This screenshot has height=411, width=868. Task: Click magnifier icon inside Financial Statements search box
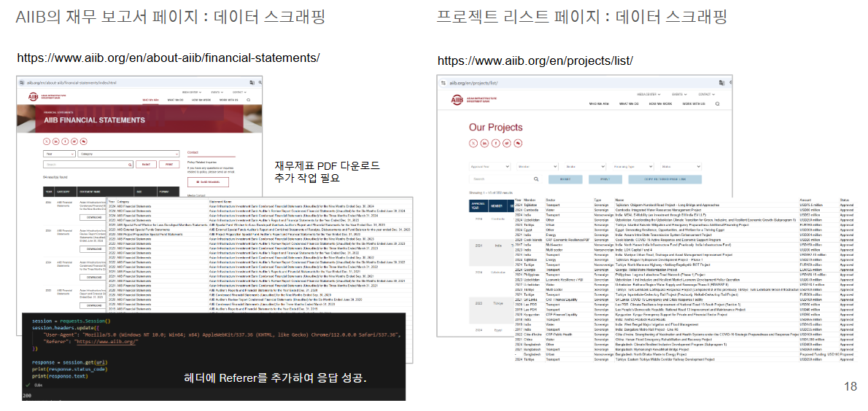pyautogui.click(x=130, y=165)
